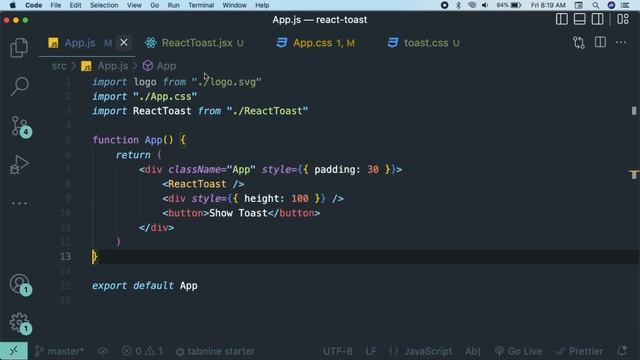Click the remote window indicator in the status bar
The height and width of the screenshot is (360, 640).
tap(14, 351)
